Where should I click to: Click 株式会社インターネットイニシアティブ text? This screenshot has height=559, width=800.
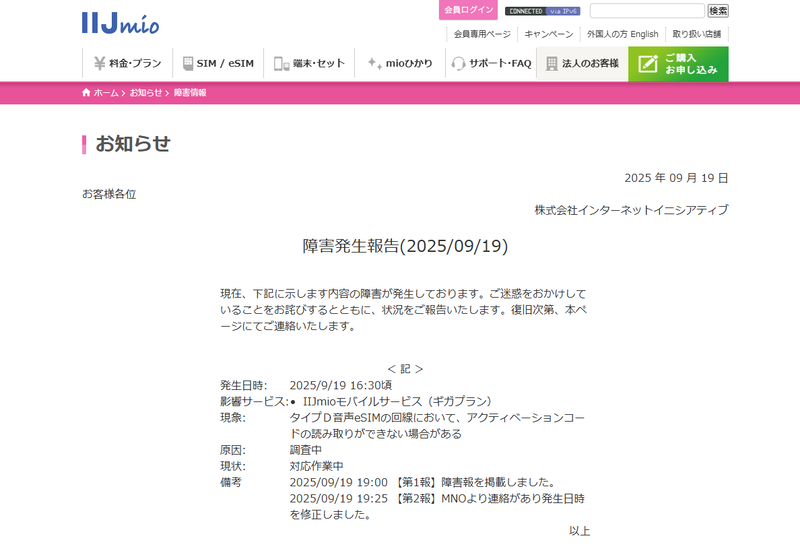631,210
